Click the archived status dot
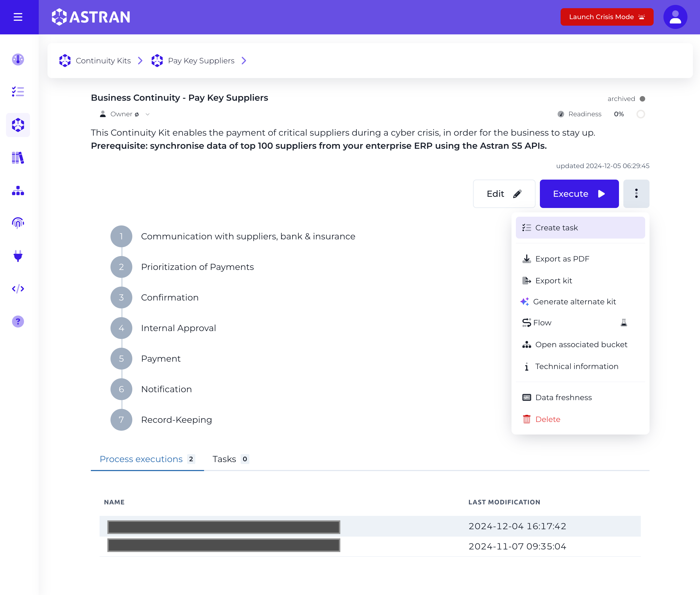 (642, 99)
